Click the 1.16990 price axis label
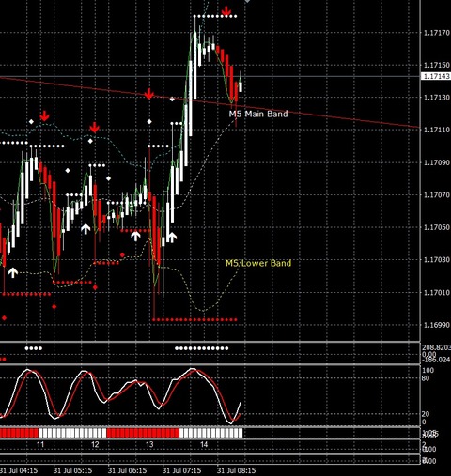The width and height of the screenshot is (451, 476). [437, 325]
